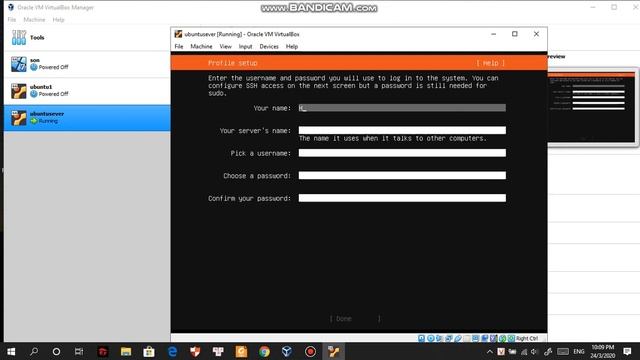
Task: Select the 'ubuntu1' virtual machine in the manager
Action: coord(87,91)
